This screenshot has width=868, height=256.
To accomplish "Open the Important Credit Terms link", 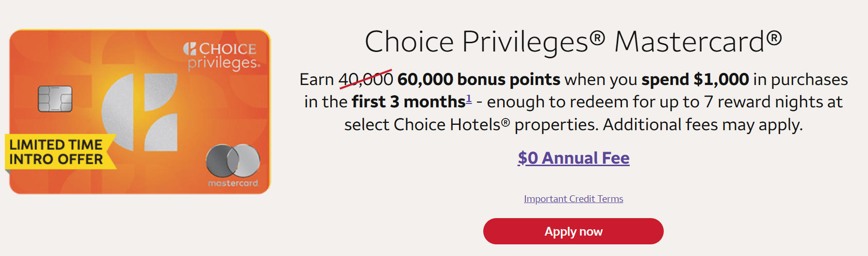I will tap(573, 199).
